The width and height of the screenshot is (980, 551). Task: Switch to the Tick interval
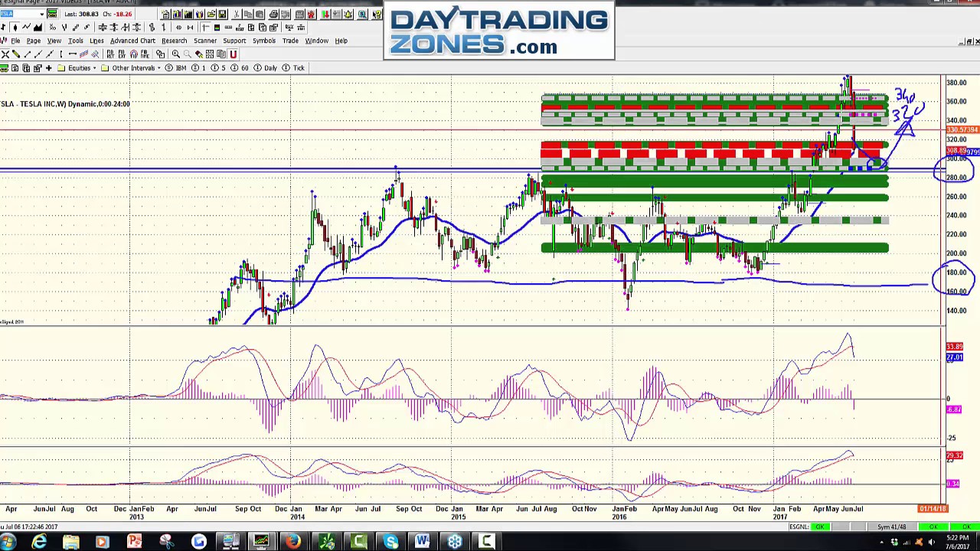[x=293, y=68]
